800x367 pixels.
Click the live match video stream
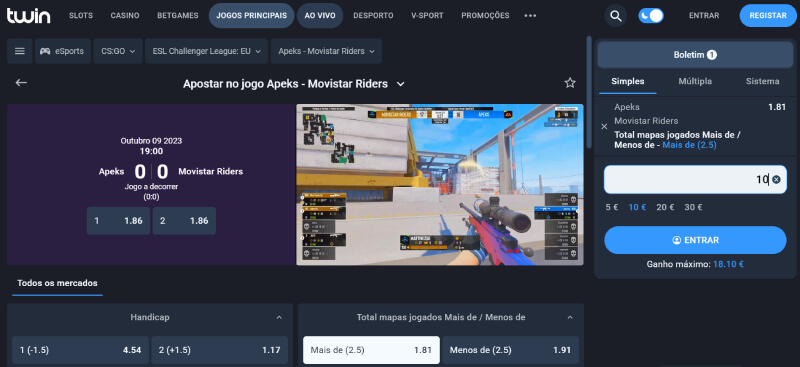click(440, 185)
